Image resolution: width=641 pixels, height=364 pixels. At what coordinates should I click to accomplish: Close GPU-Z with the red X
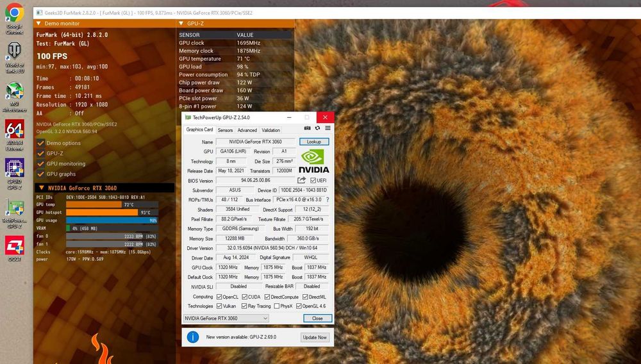pyautogui.click(x=325, y=117)
